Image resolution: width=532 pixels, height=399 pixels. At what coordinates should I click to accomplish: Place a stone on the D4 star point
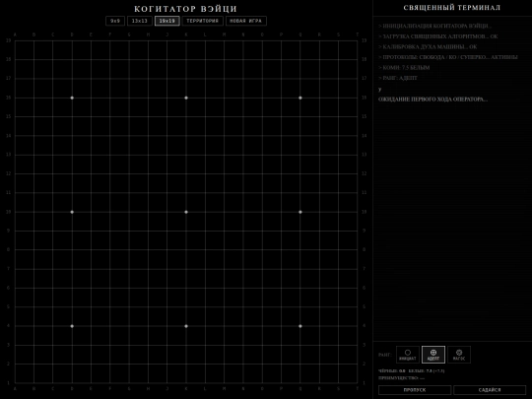point(72,326)
